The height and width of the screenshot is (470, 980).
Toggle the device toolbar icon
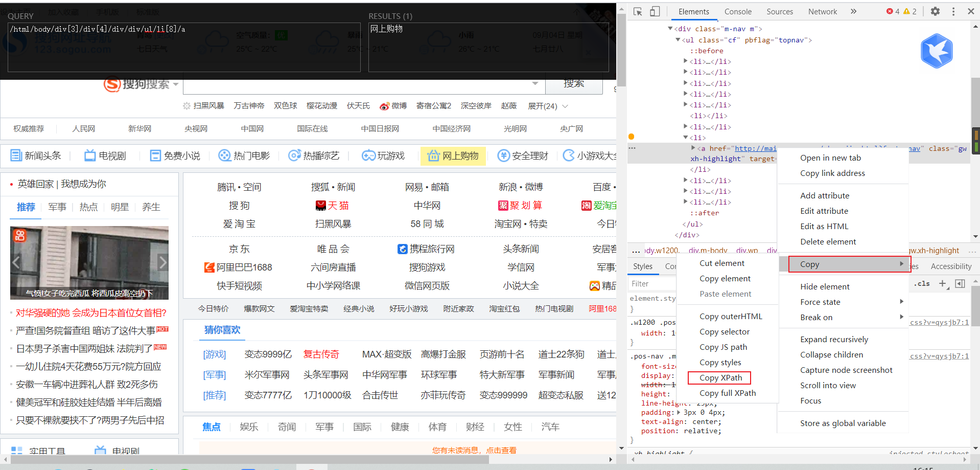(x=655, y=11)
